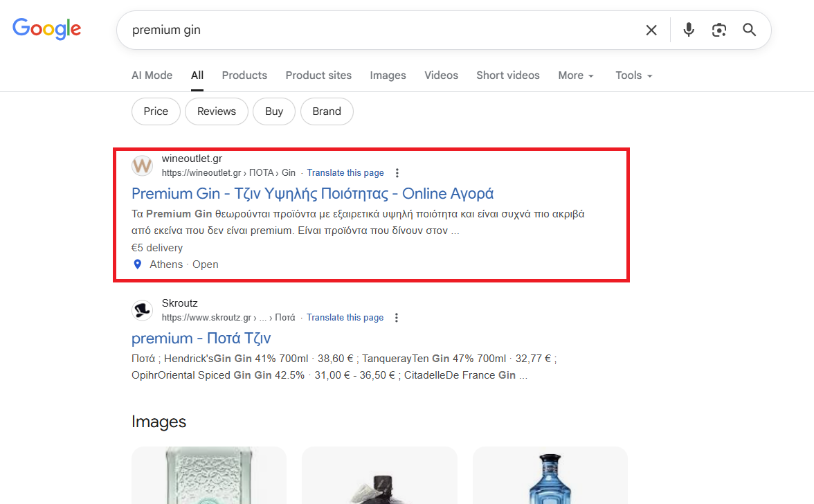Viewport: 814px width, 504px height.
Task: Click into the premium gin search field
Action: [x=374, y=30]
